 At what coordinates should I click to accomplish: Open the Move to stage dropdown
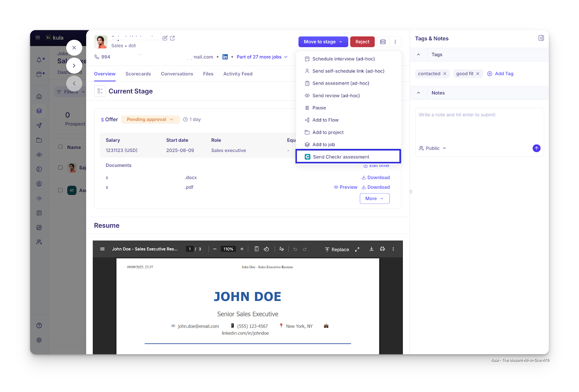coord(323,42)
